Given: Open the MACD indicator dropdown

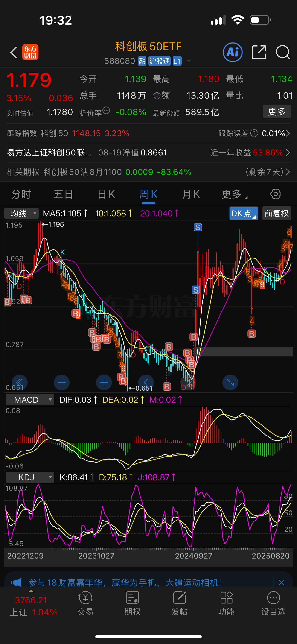Looking at the screenshot, I should [30, 400].
